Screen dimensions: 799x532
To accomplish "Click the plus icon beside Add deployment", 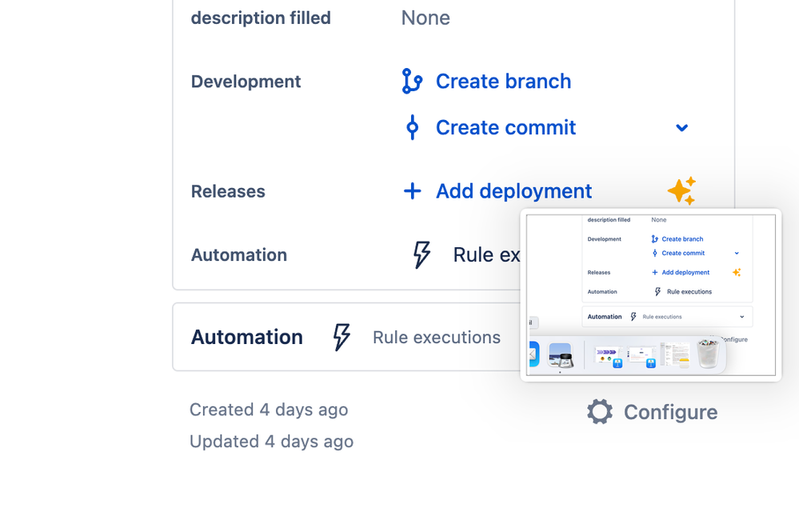I will pyautogui.click(x=412, y=191).
